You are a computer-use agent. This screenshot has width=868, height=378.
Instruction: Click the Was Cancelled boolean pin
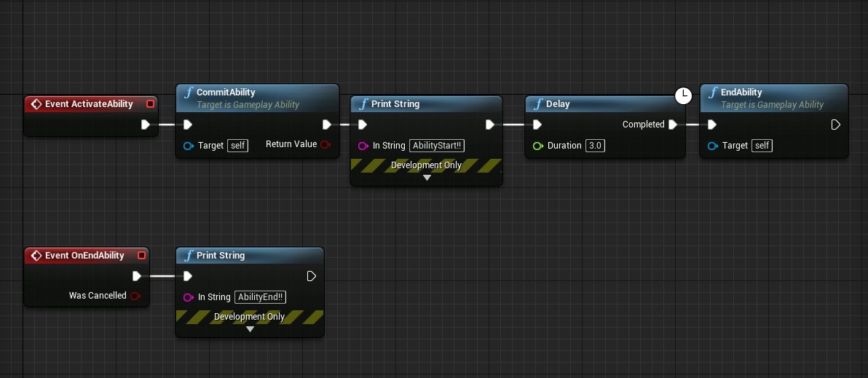pyautogui.click(x=135, y=296)
